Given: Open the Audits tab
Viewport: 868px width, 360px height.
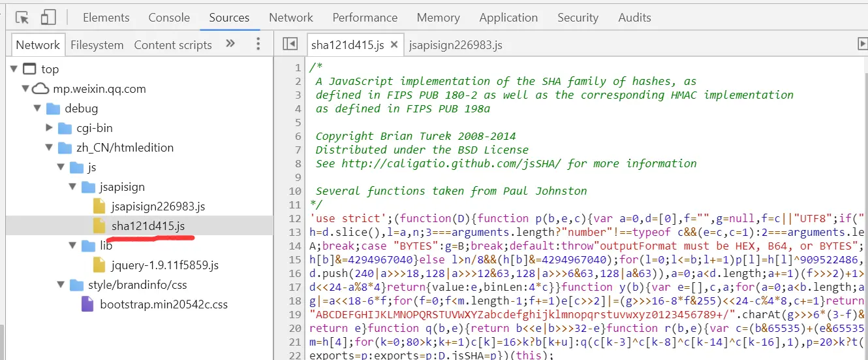Looking at the screenshot, I should click(634, 18).
